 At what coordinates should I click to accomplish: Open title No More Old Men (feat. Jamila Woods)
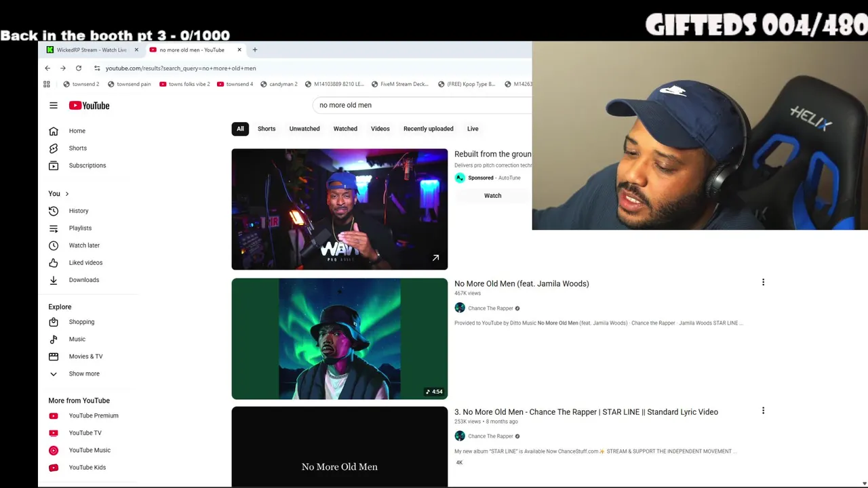pos(521,284)
